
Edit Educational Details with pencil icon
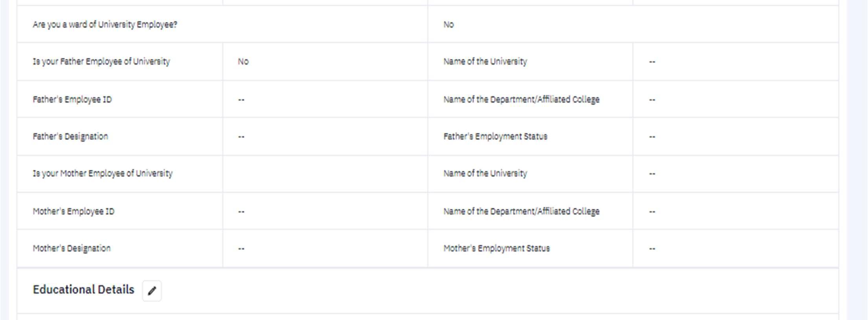[152, 291]
